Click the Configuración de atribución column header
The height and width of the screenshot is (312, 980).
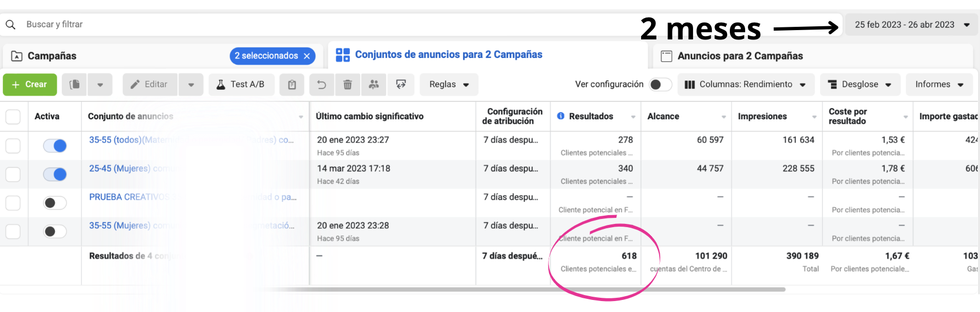tap(512, 116)
